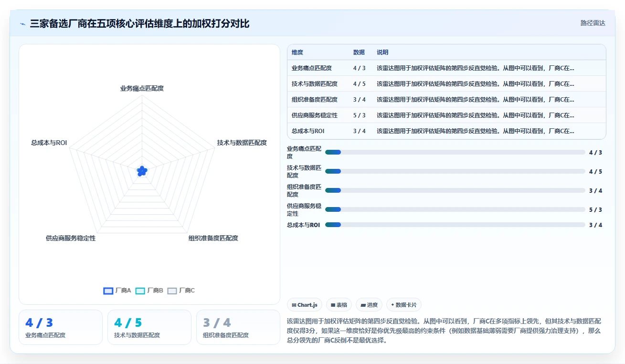Click the 技术与数据匹配度 progress bar
625x364 pixels.
click(x=455, y=171)
